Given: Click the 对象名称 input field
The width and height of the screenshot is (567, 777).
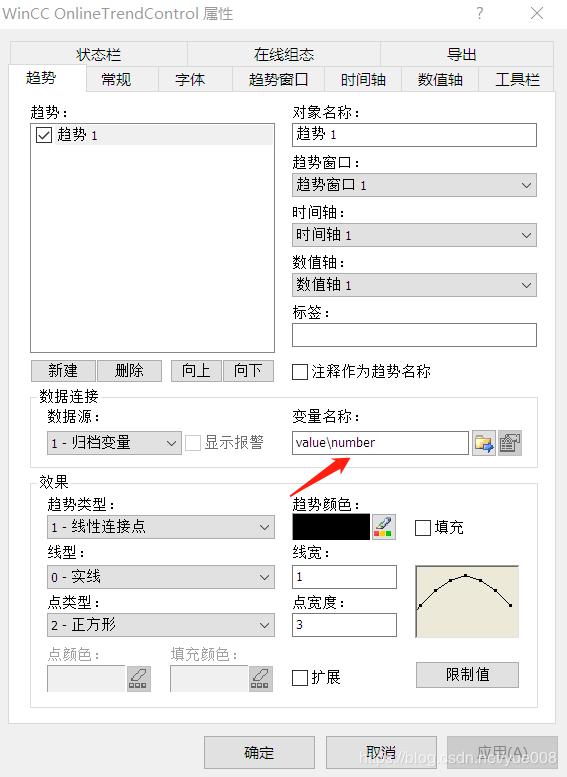Looking at the screenshot, I should click(x=414, y=135).
